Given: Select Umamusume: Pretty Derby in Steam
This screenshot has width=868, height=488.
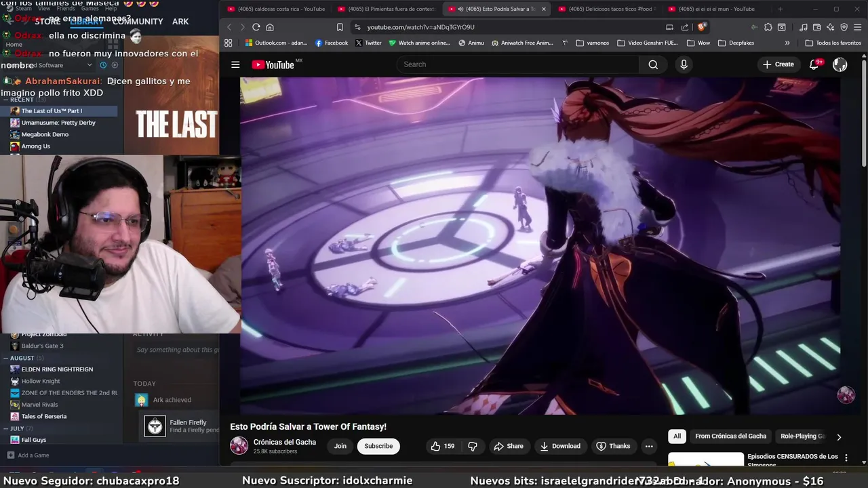Looking at the screenshot, I should [x=58, y=123].
